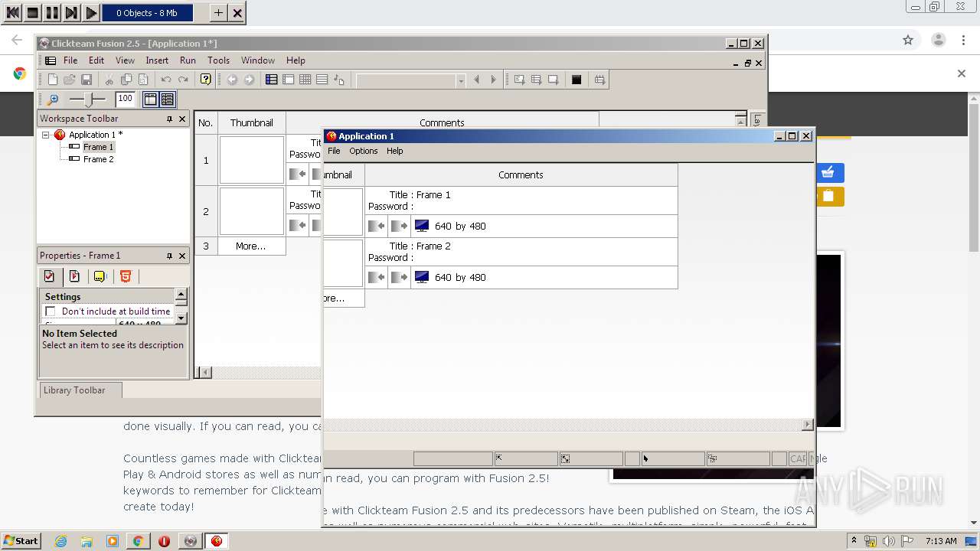
Task: Open the Window menu
Action: [x=258, y=60]
